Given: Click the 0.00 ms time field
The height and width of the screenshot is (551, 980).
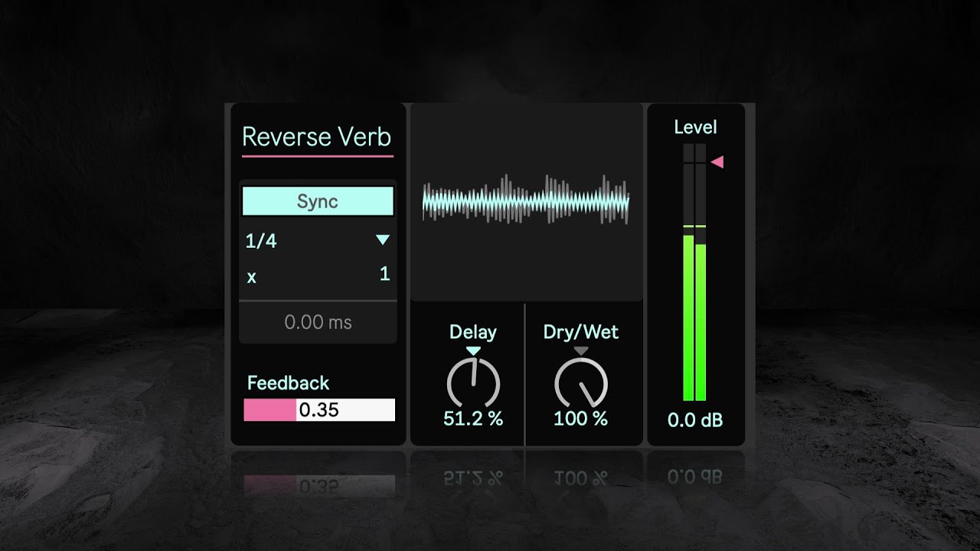Looking at the screenshot, I should coord(318,322).
